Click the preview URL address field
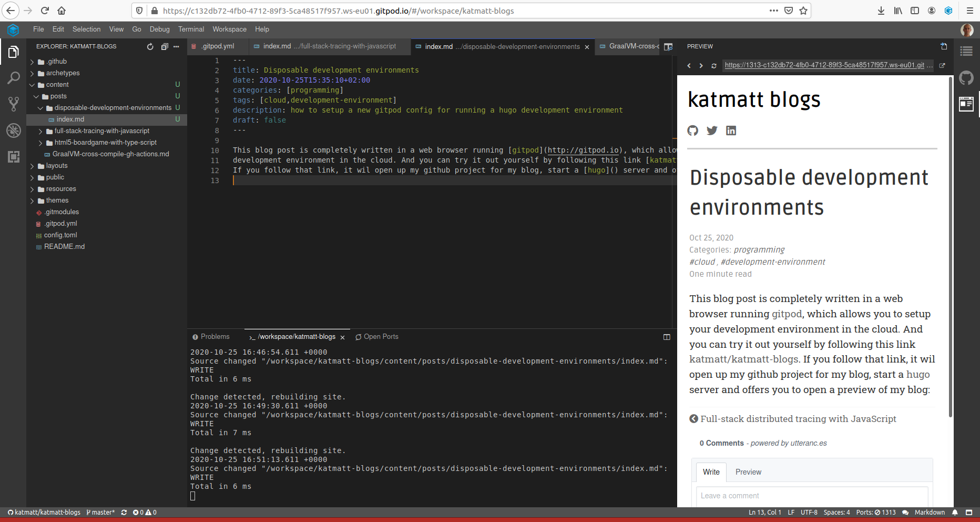This screenshot has height=522, width=980. point(828,65)
